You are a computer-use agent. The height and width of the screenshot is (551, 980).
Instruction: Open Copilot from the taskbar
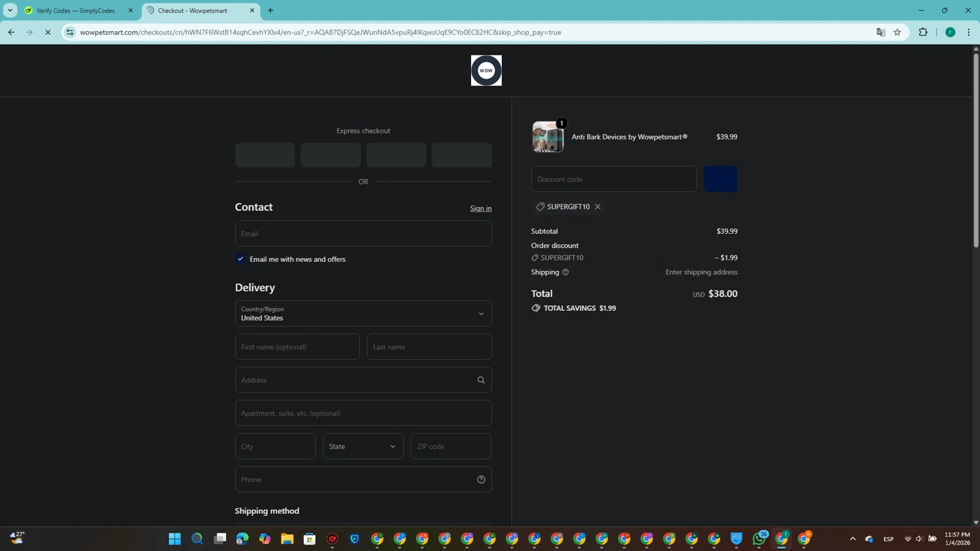click(x=265, y=539)
